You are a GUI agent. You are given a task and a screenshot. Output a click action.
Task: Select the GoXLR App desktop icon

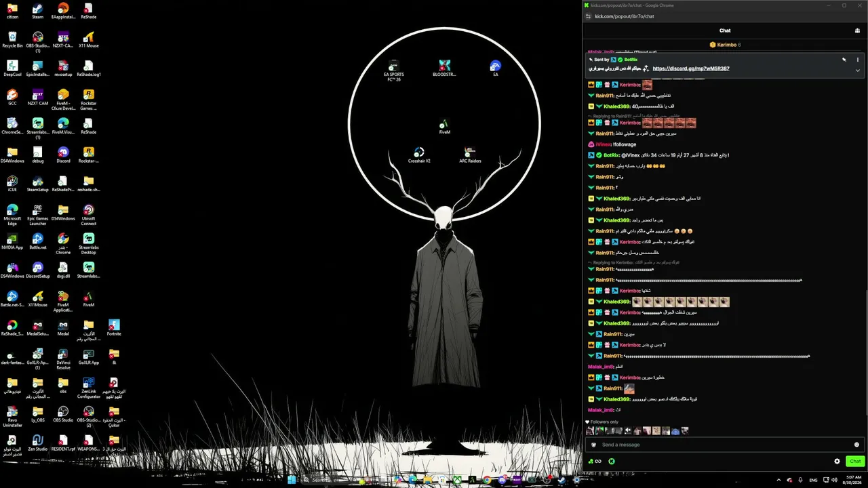[88, 357]
